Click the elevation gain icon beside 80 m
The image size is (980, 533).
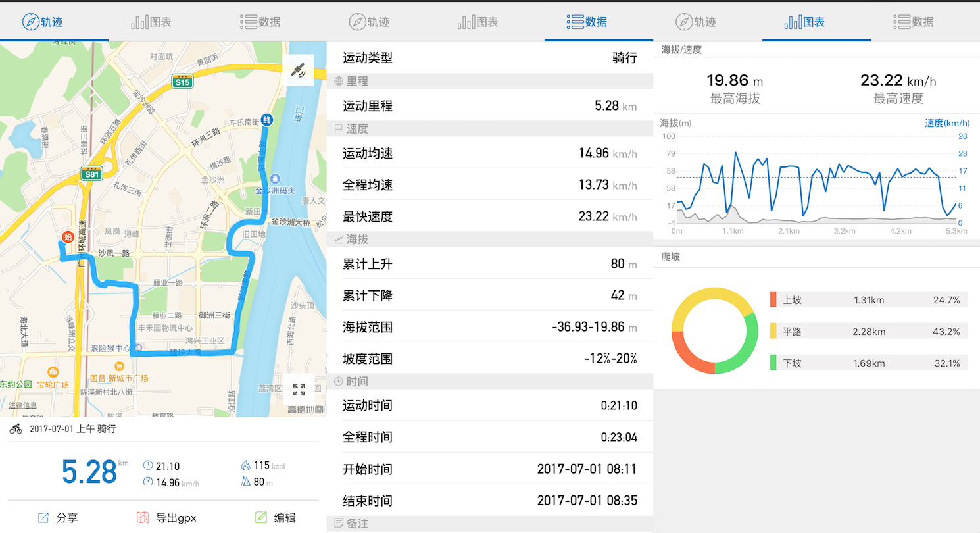pyautogui.click(x=245, y=482)
